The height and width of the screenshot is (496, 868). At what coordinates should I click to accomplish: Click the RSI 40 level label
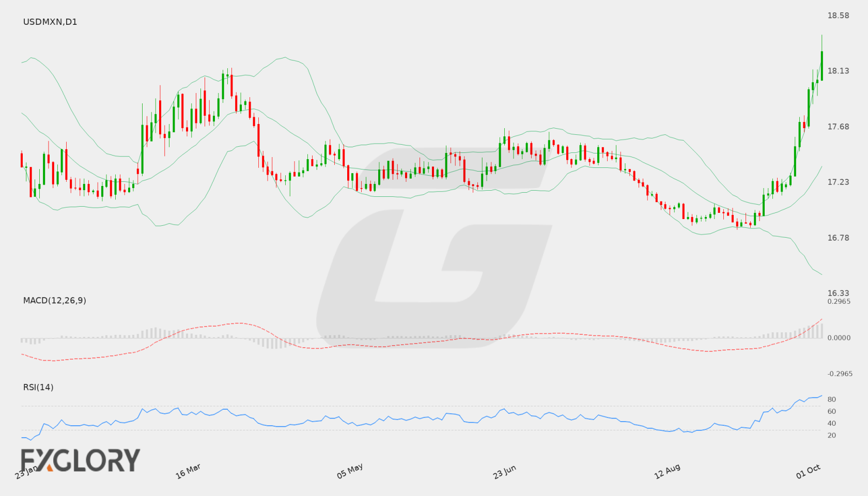(x=832, y=423)
